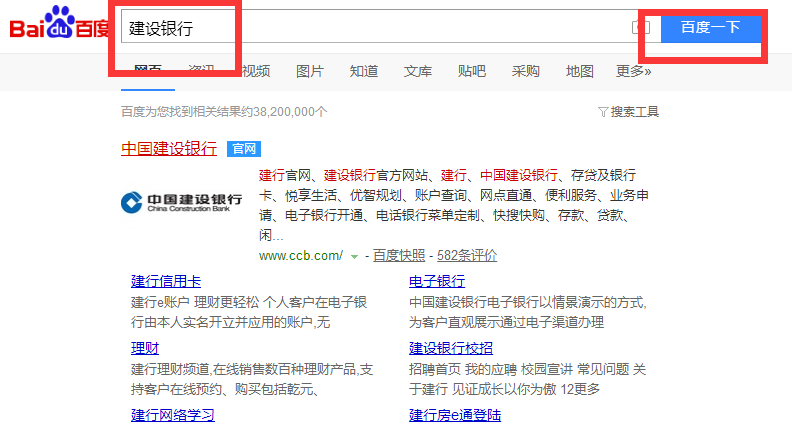Screen dimensions: 792x430
Task: Click the camera icon in search box
Action: [641, 28]
